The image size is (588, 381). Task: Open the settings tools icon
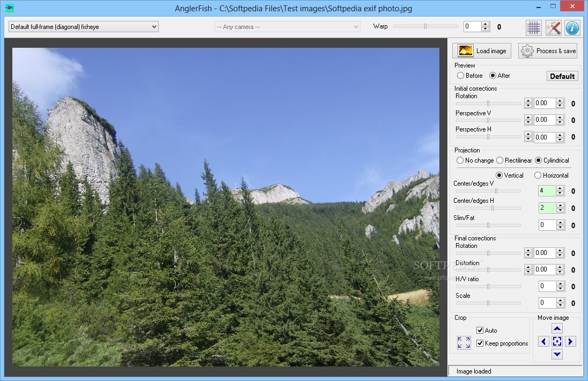click(553, 27)
